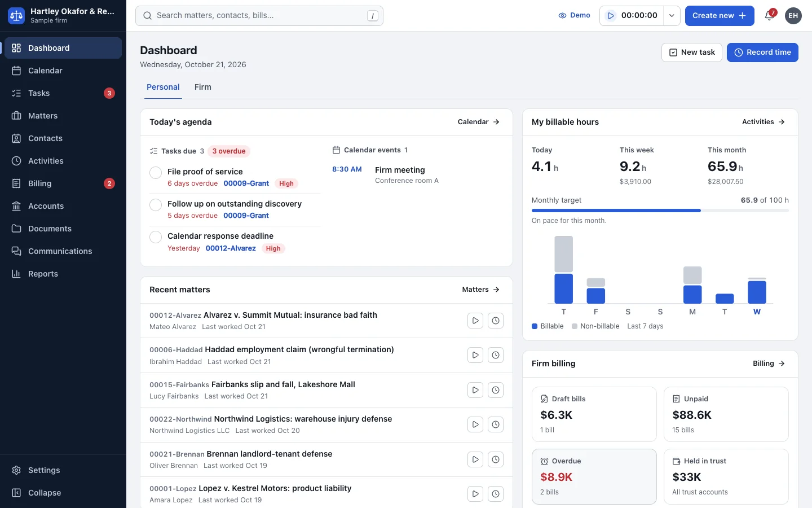Start timer for Lopez v. Kestrel Motors
This screenshot has width=812, height=508.
click(x=475, y=494)
